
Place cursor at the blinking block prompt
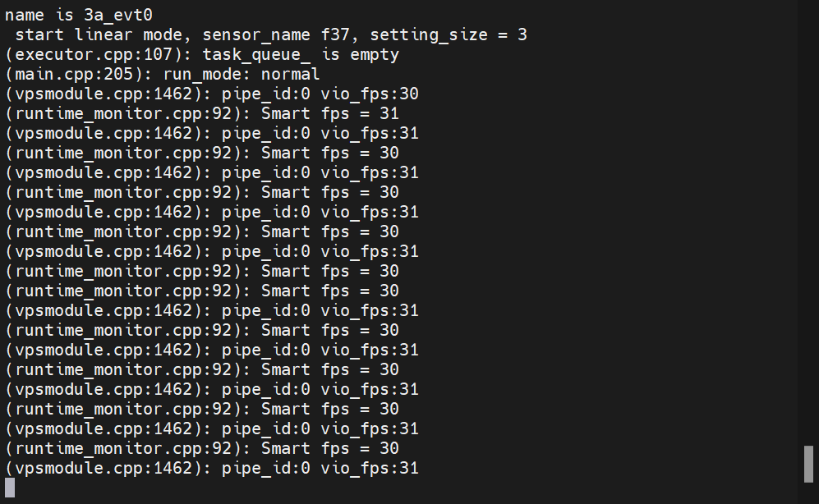(x=10, y=488)
